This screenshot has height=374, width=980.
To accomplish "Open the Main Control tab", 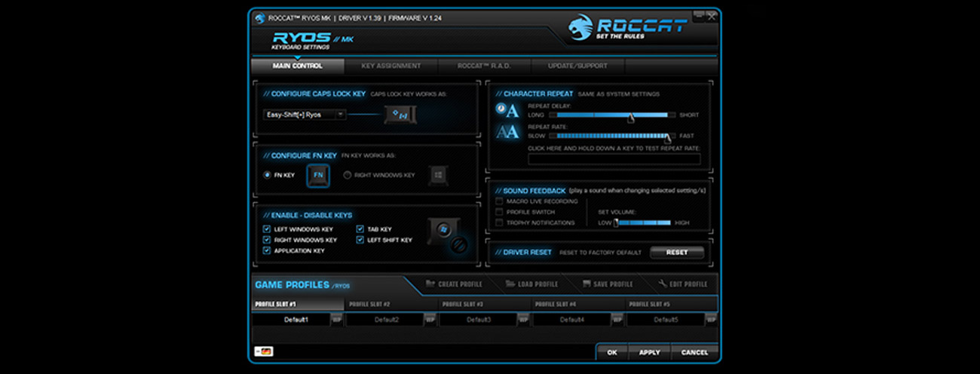I will (x=297, y=66).
